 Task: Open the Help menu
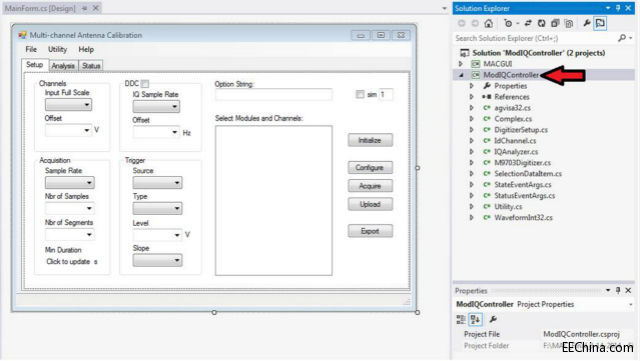(x=86, y=49)
